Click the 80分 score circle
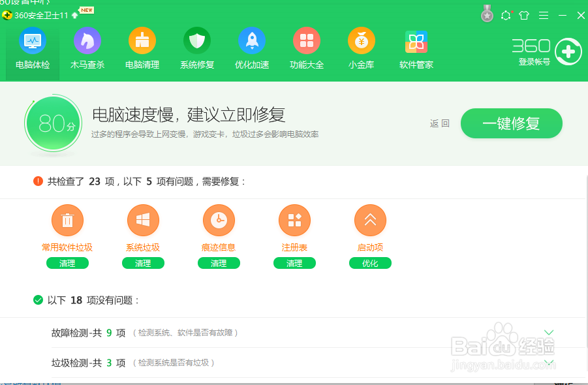Screen dimensions: 588x385 (x=54, y=123)
